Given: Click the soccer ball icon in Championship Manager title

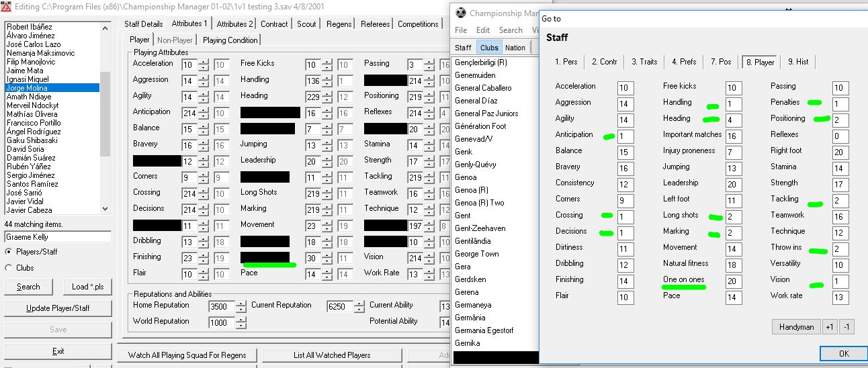Looking at the screenshot, I should tap(461, 13).
